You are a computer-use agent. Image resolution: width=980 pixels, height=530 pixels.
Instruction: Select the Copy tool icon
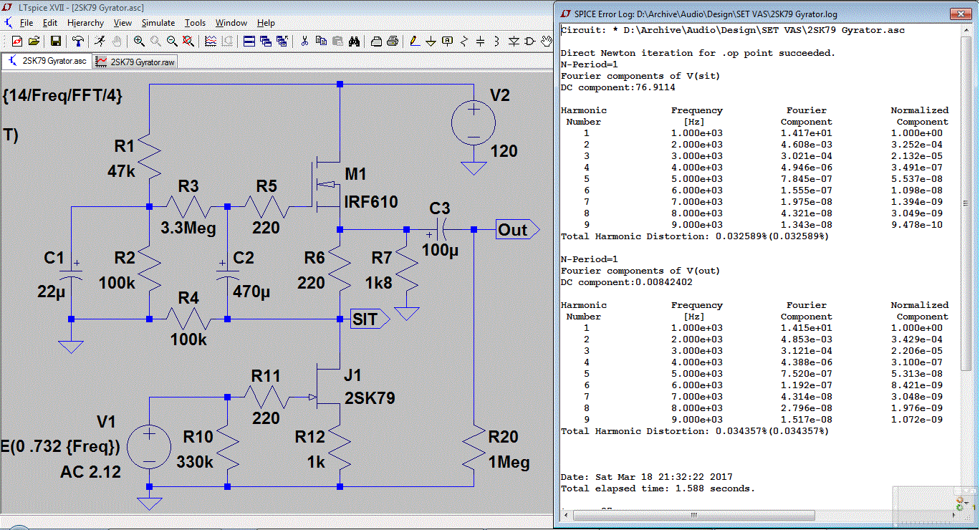coord(321,42)
